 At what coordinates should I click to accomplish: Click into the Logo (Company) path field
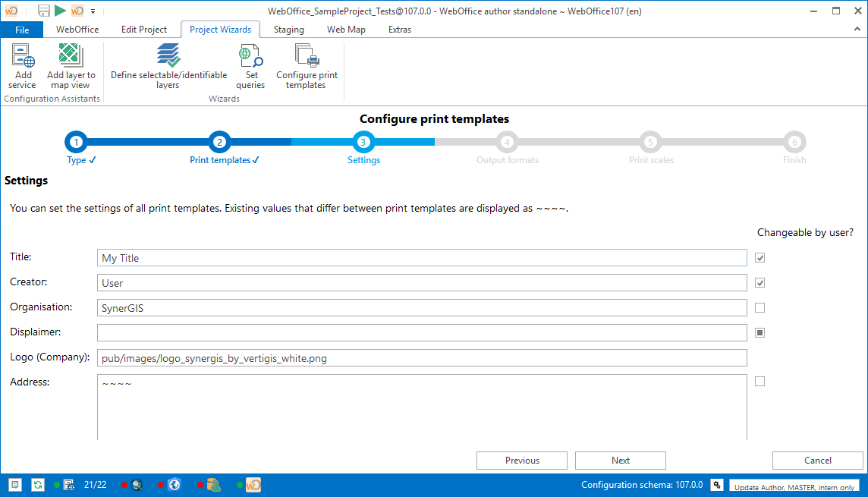pyautogui.click(x=422, y=358)
